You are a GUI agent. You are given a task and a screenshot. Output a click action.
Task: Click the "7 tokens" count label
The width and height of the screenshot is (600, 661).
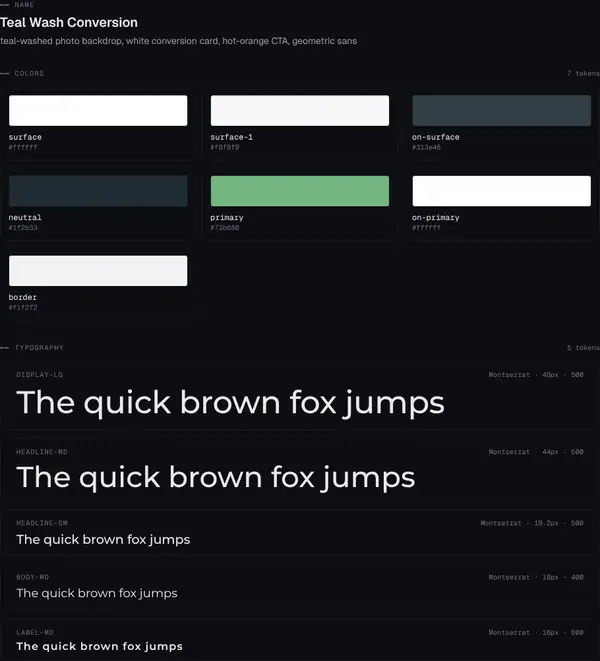tap(583, 73)
